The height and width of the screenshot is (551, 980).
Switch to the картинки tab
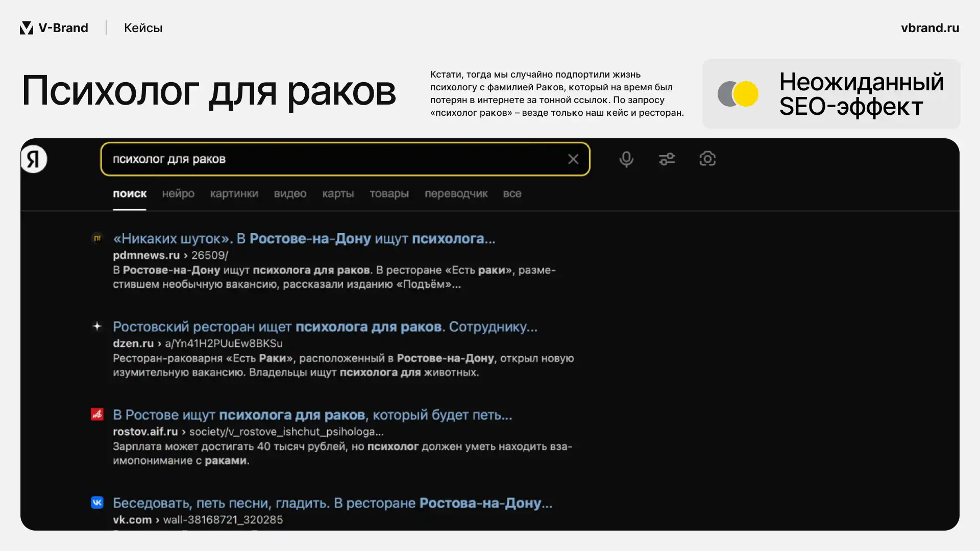tap(234, 194)
